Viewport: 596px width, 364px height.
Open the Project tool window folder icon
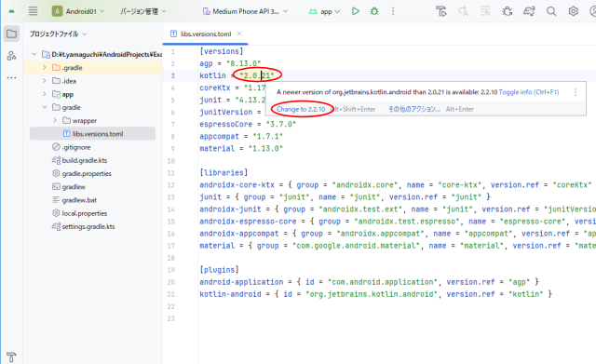pos(12,34)
